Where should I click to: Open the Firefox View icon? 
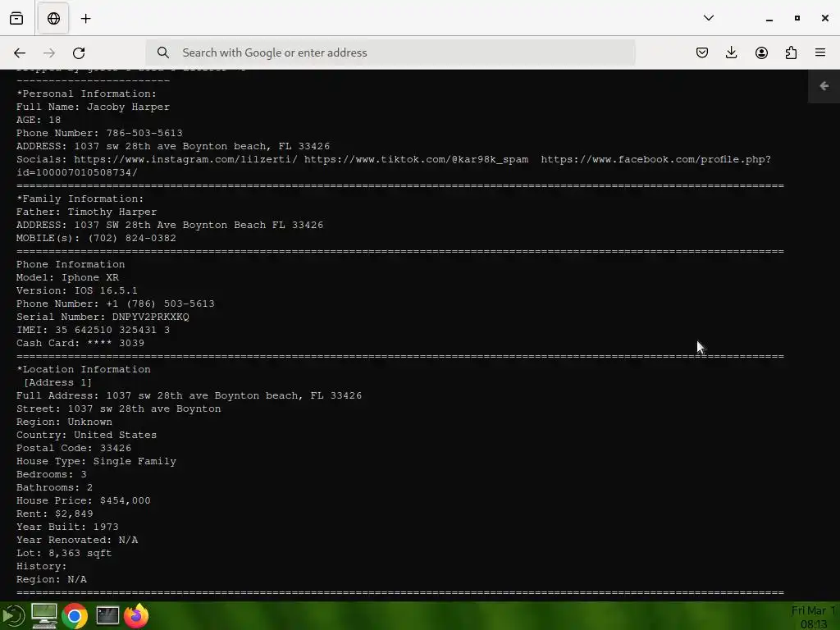click(16, 18)
